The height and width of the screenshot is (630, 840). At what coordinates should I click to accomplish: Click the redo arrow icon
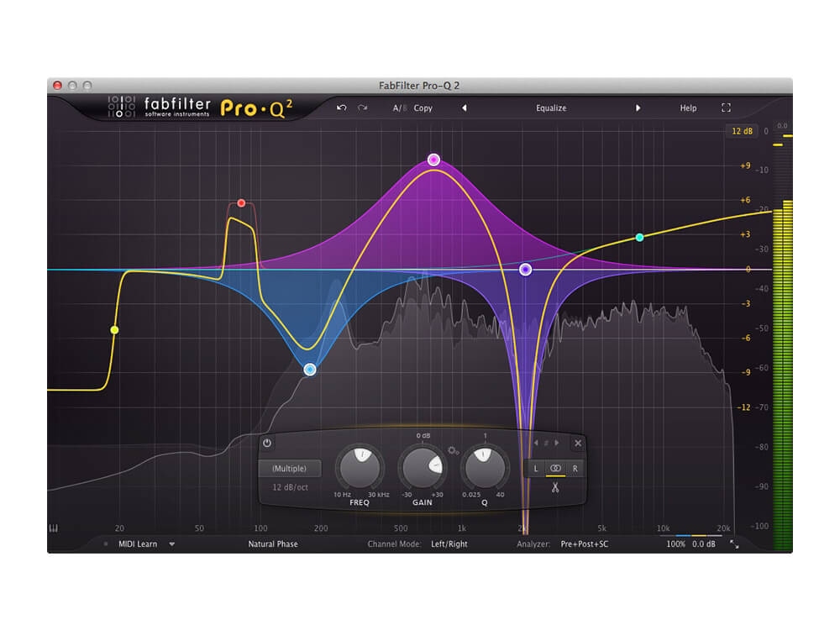363,108
